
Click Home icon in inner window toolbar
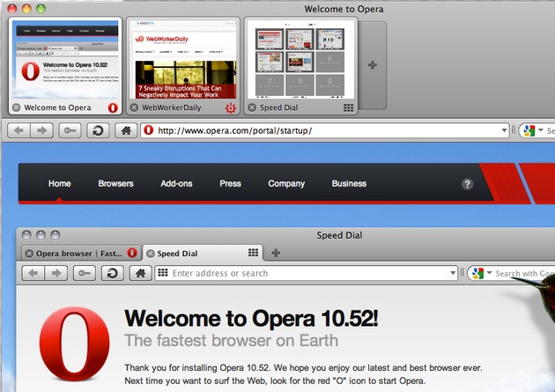141,273
